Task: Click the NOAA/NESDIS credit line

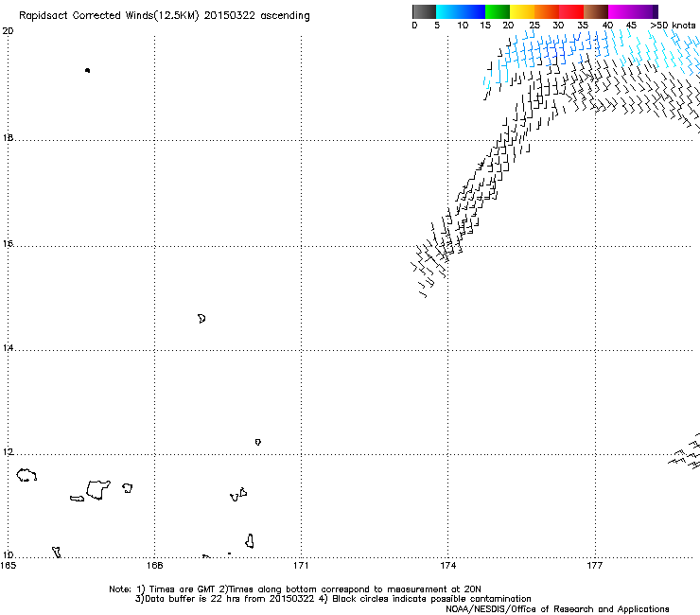Action: click(557, 609)
